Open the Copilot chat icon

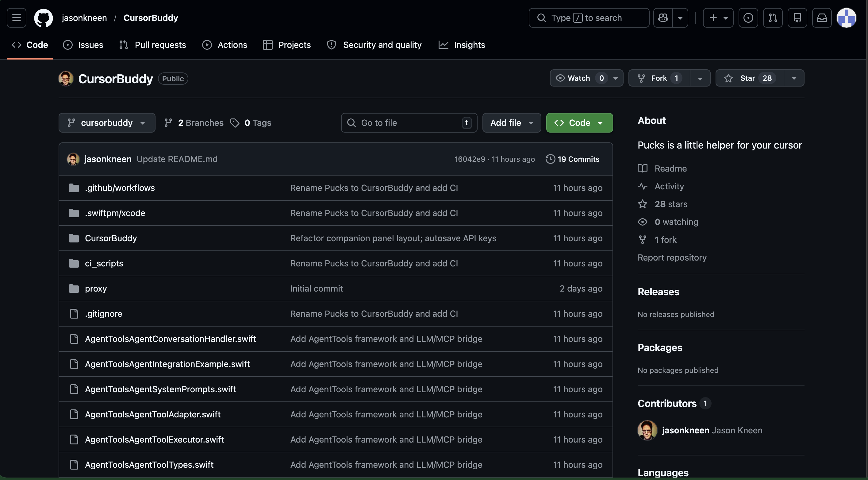click(663, 17)
